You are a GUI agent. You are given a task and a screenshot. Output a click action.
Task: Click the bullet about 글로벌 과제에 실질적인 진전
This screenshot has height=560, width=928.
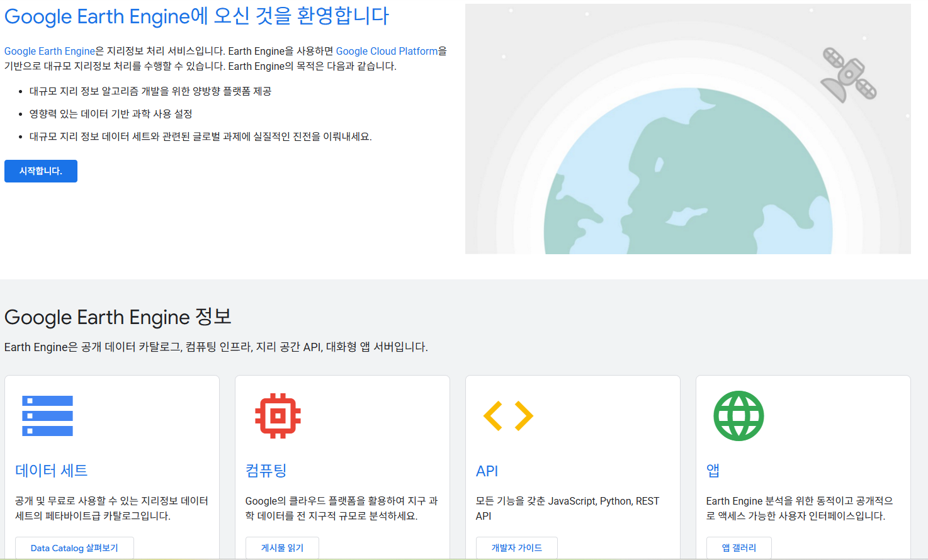coord(201,137)
